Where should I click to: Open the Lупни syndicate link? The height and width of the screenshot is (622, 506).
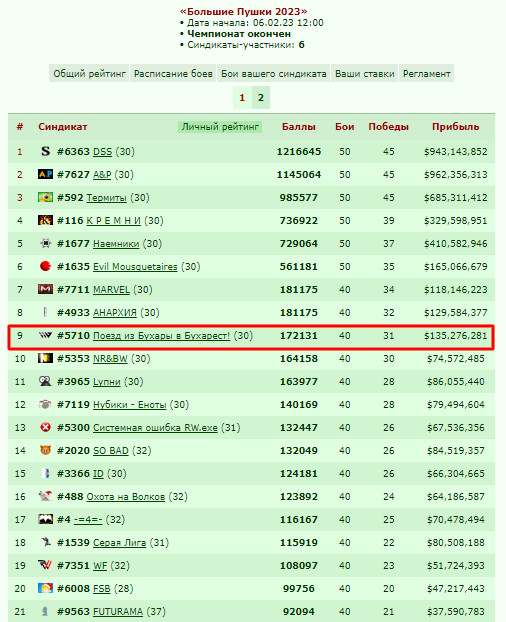coord(107,382)
